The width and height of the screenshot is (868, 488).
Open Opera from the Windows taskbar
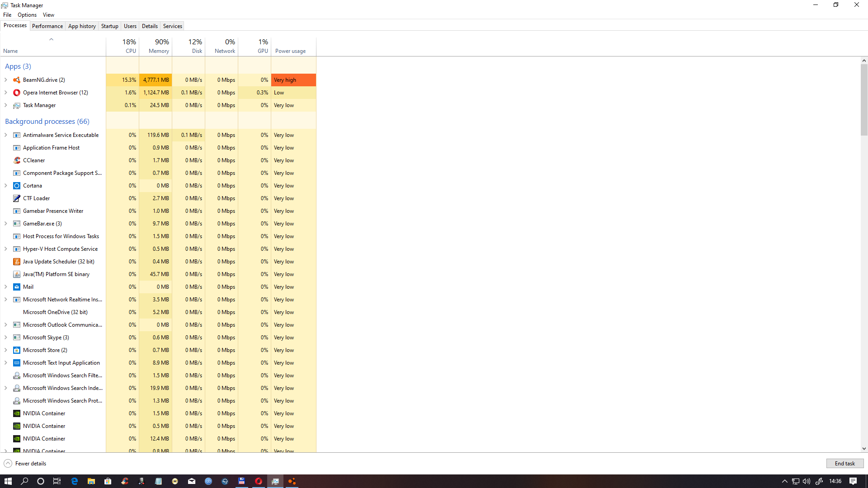pyautogui.click(x=259, y=481)
